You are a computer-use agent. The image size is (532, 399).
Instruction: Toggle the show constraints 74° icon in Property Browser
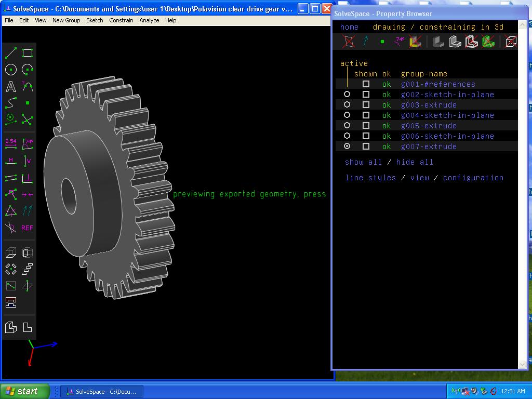[x=399, y=42]
